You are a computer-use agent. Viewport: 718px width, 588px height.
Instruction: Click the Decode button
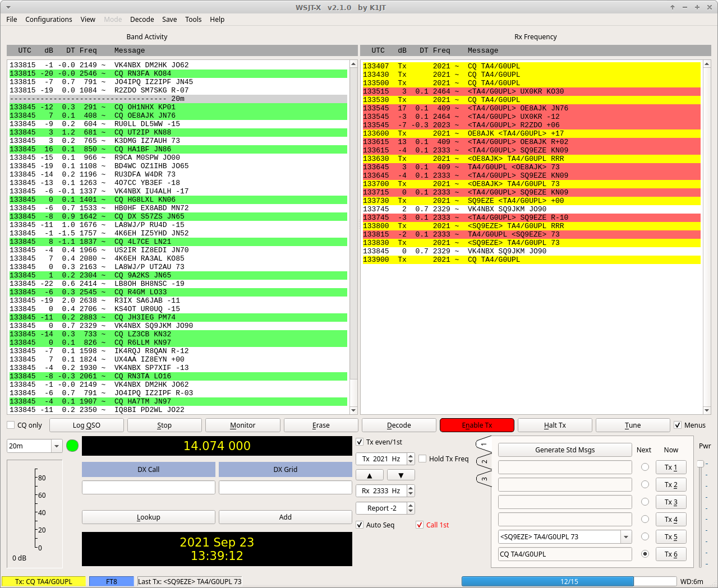pos(399,425)
